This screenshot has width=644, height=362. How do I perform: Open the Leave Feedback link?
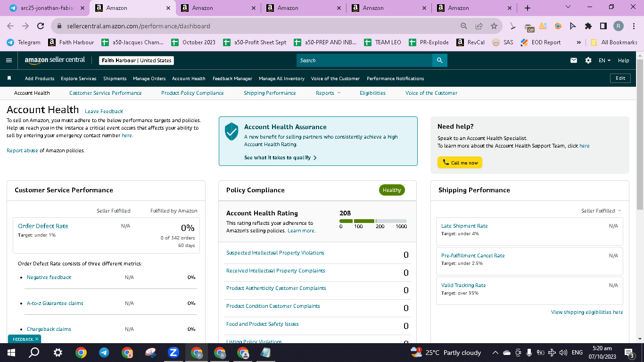104,111
